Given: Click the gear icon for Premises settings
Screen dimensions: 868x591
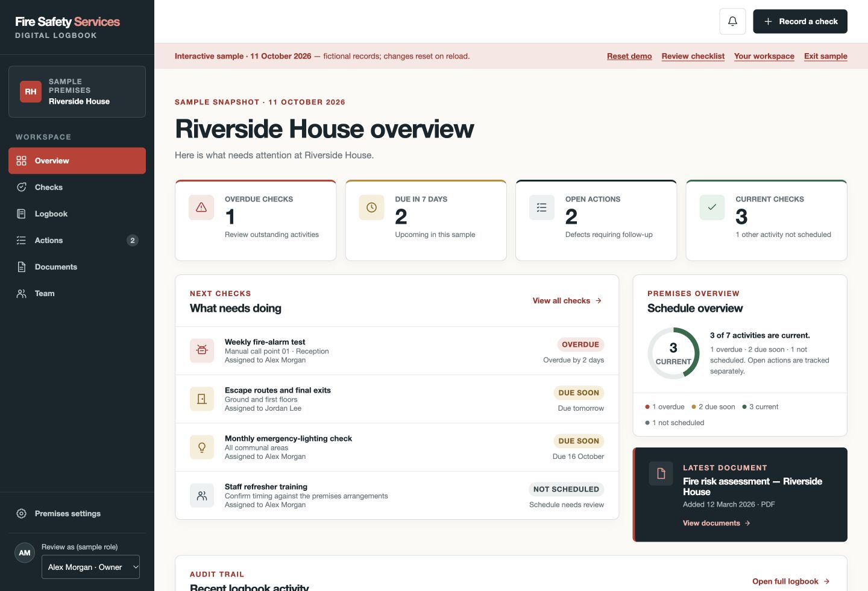Looking at the screenshot, I should click(x=22, y=513).
